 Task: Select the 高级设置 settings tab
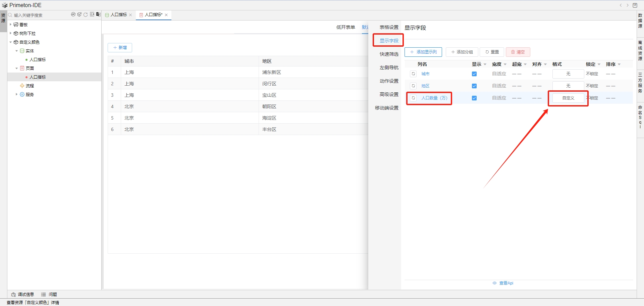(389, 94)
